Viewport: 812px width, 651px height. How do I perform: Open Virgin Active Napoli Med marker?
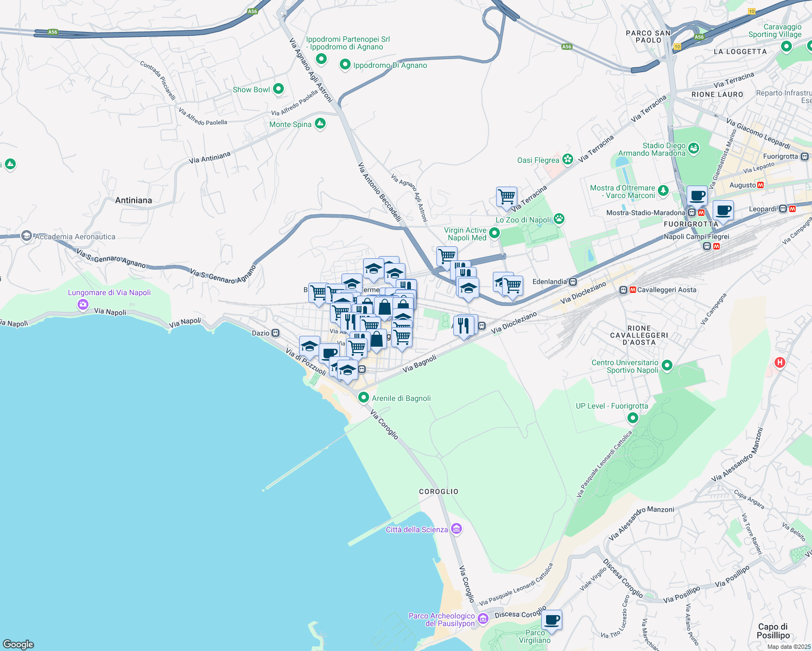click(494, 233)
